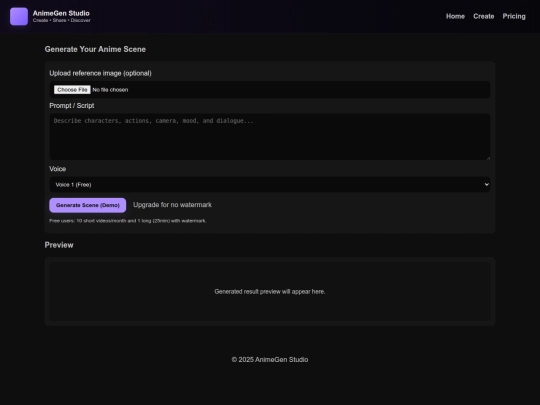
Task: Click the AnimeGen Studio title text
Action: 61,13
